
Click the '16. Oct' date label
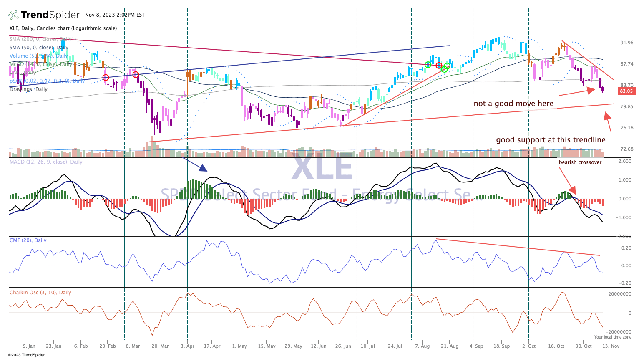[x=556, y=346]
